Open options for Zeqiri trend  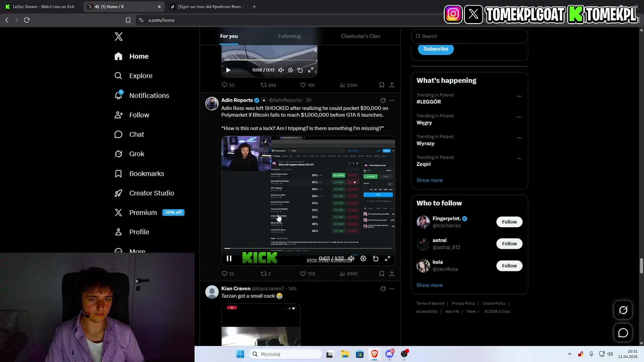click(x=519, y=159)
